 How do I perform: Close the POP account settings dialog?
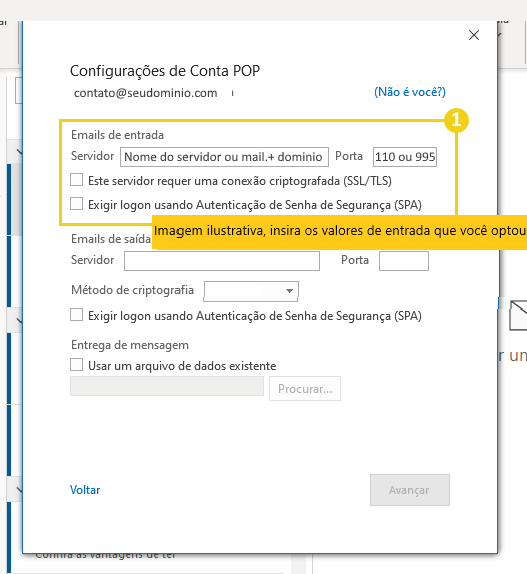pos(474,35)
